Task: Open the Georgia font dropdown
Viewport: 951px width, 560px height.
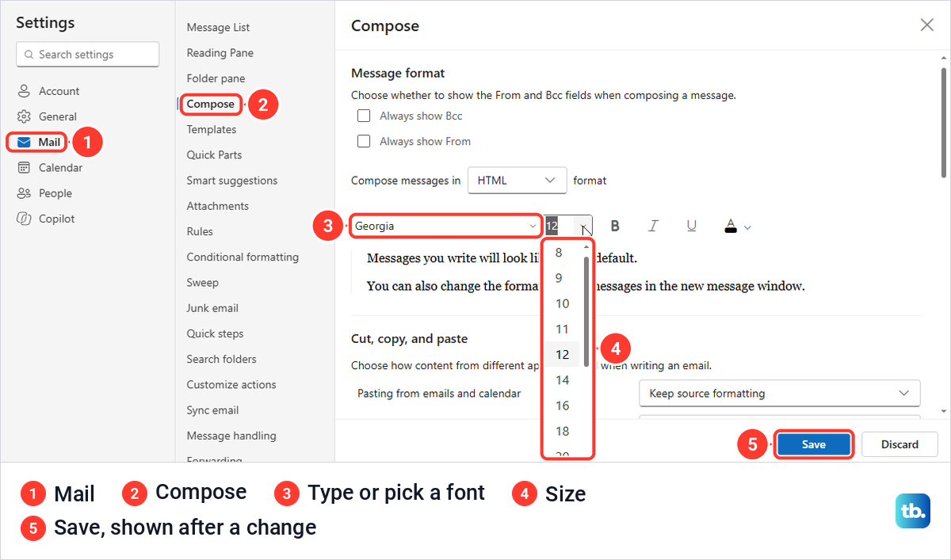Action: [x=445, y=226]
